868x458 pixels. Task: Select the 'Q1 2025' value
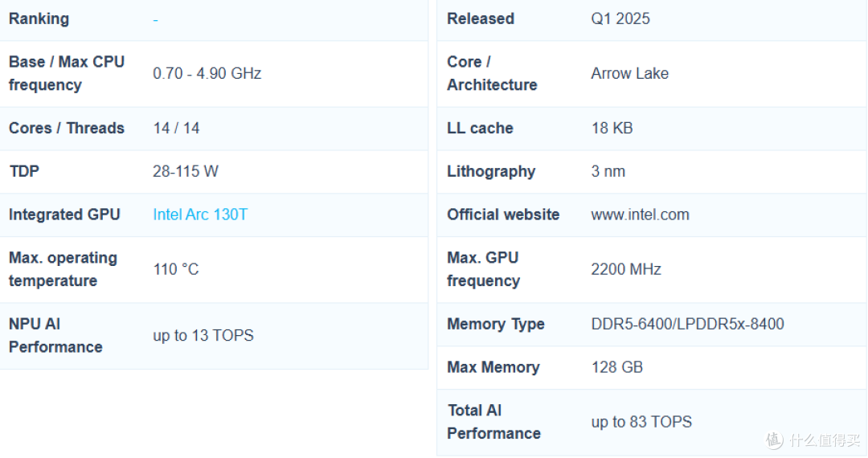coord(620,18)
